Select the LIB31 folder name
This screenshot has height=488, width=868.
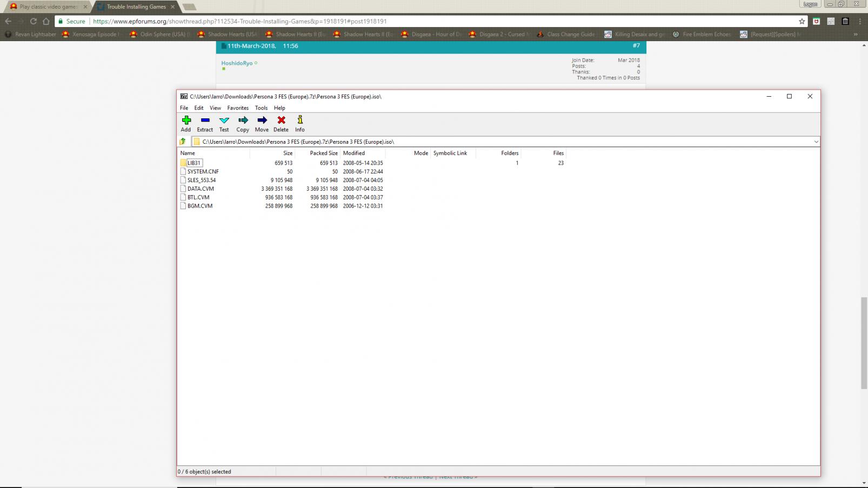[x=195, y=163]
